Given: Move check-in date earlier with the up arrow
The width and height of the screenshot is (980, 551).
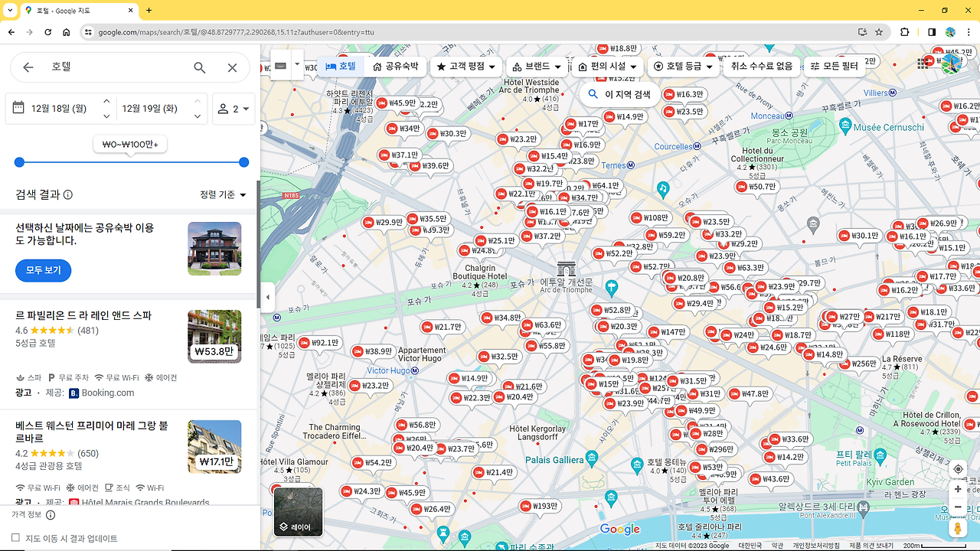Looking at the screenshot, I should point(106,101).
